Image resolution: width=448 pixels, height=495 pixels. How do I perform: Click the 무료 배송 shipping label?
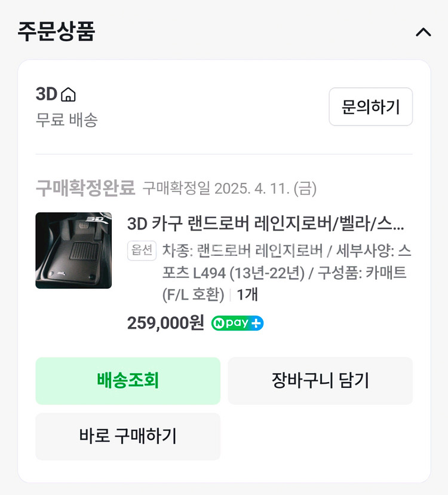66,120
